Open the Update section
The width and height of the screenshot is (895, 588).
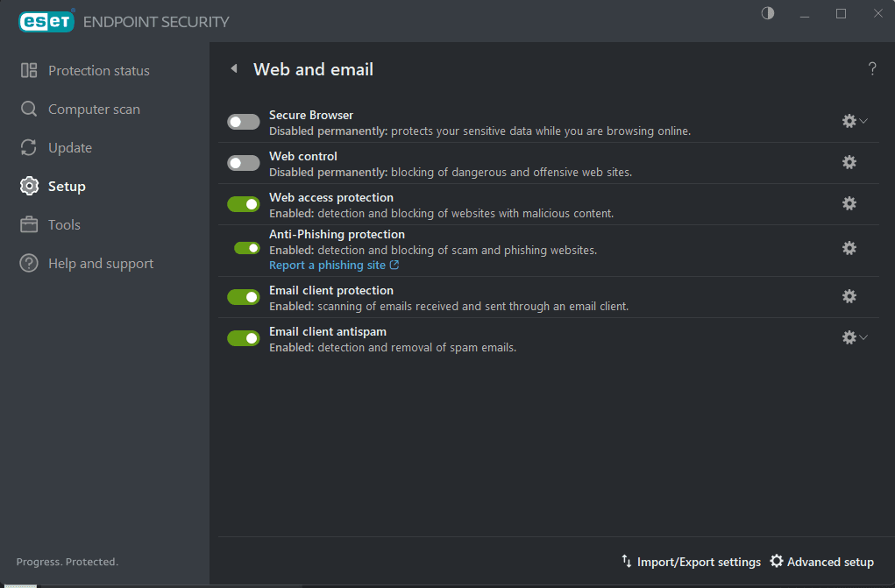click(70, 147)
